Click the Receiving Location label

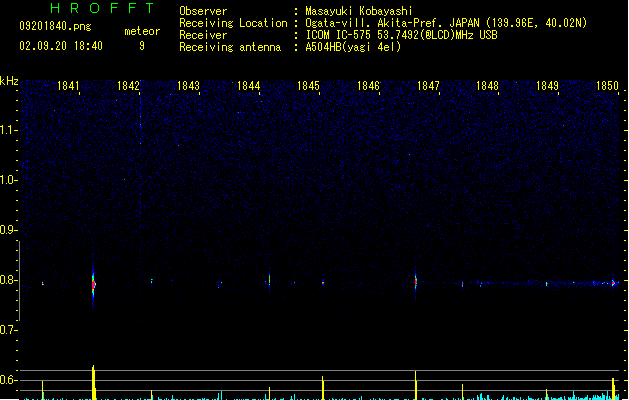(x=233, y=23)
